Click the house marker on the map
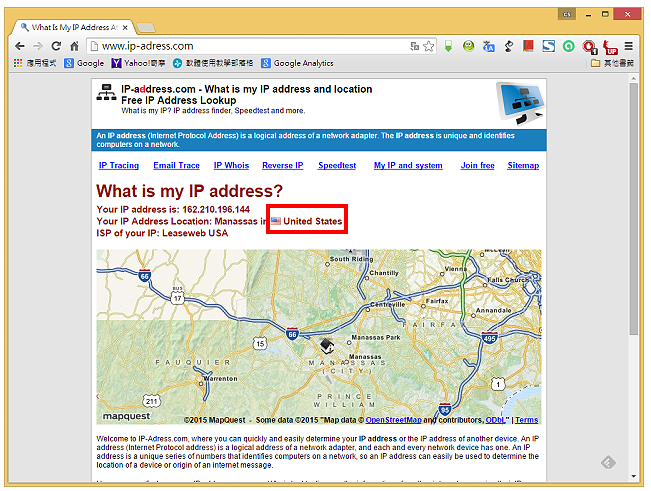651x491 pixels. [x=327, y=346]
